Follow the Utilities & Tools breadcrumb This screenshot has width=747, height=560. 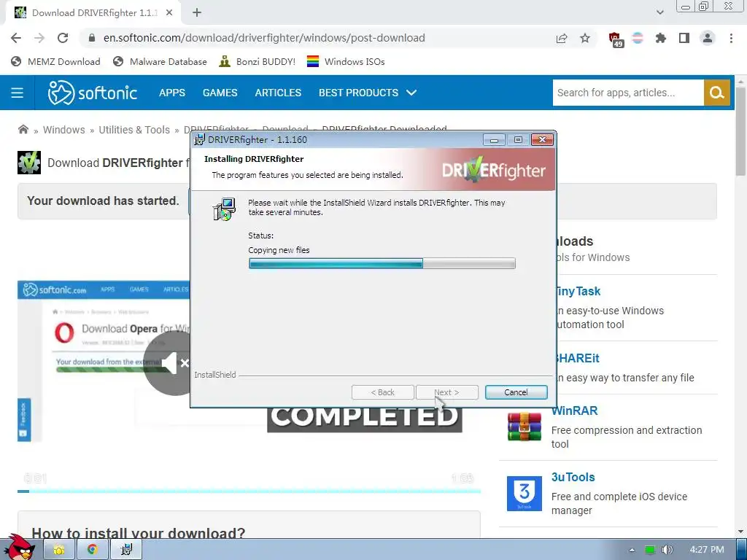pos(134,130)
